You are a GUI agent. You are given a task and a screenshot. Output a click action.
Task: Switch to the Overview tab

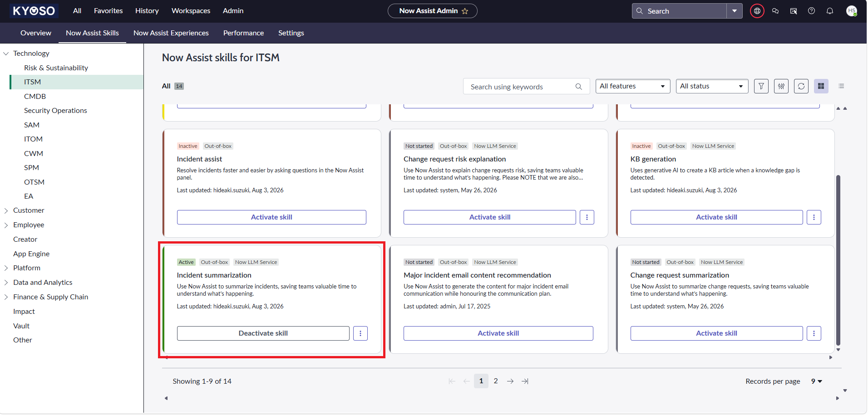coord(36,33)
